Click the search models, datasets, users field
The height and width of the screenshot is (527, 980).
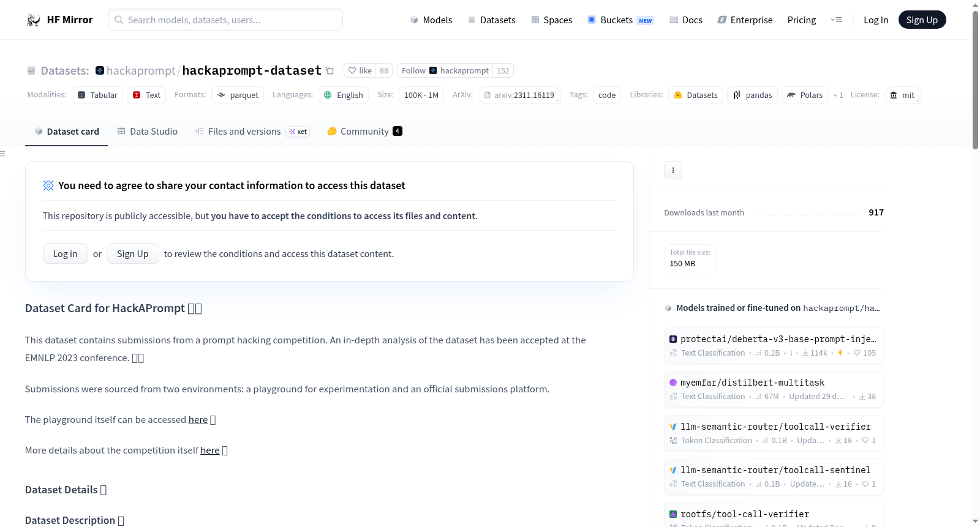[225, 20]
